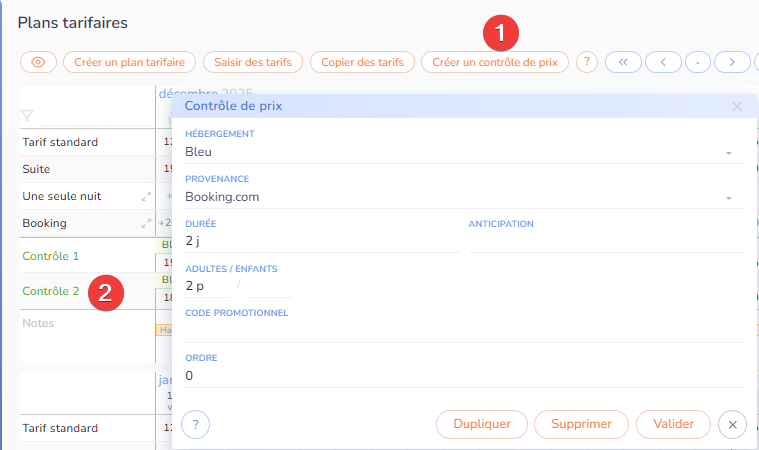759x450 pixels.
Task: Open dialog help with blue question mark
Action: click(195, 424)
